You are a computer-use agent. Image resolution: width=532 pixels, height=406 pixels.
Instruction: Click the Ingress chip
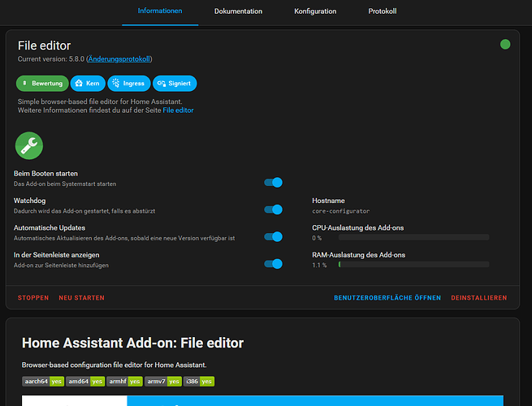tap(129, 84)
